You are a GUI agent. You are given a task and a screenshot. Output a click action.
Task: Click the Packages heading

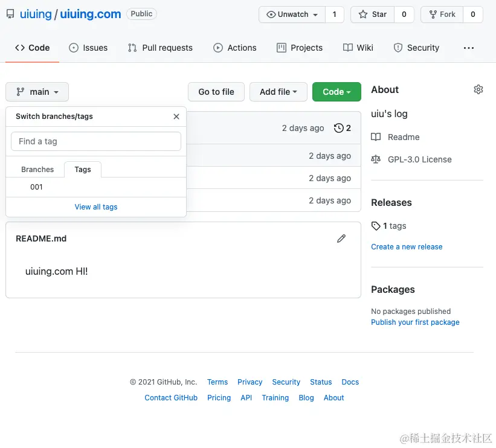tap(393, 289)
